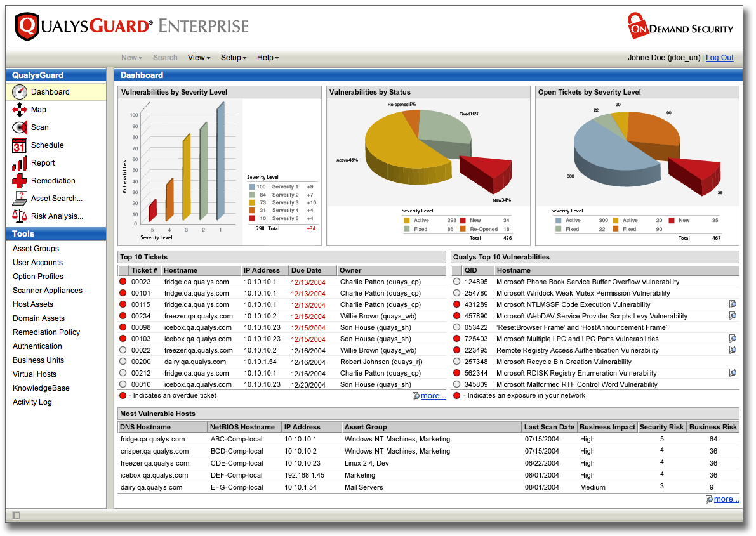Click status bar square icon at bottom left
The width and height of the screenshot is (756, 536).
[x=17, y=515]
